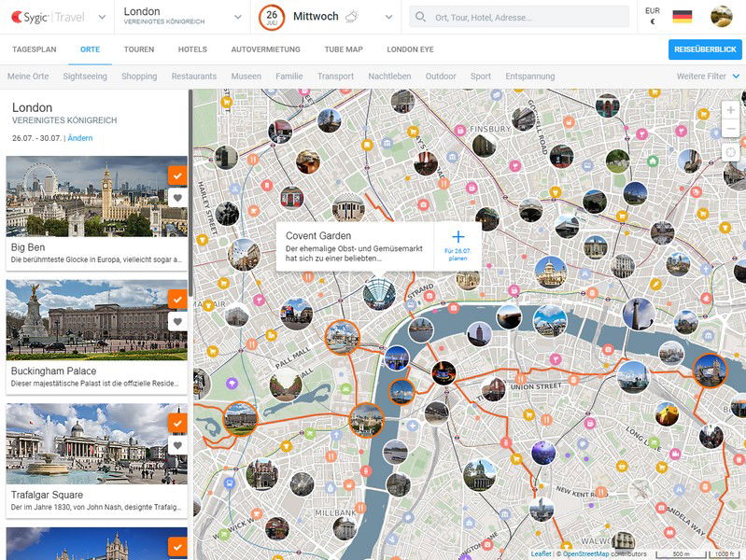The image size is (746, 560).
Task: Click the magnifier search icon
Action: pos(420,17)
